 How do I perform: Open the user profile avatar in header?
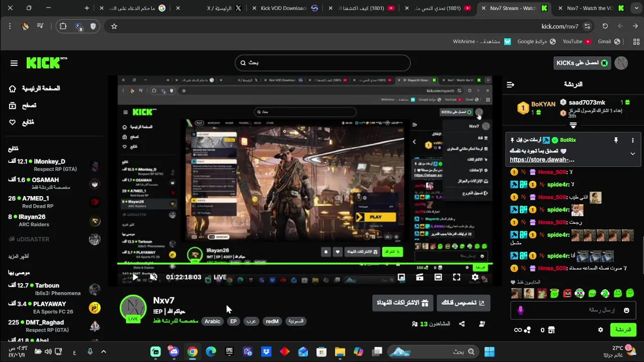(621, 63)
